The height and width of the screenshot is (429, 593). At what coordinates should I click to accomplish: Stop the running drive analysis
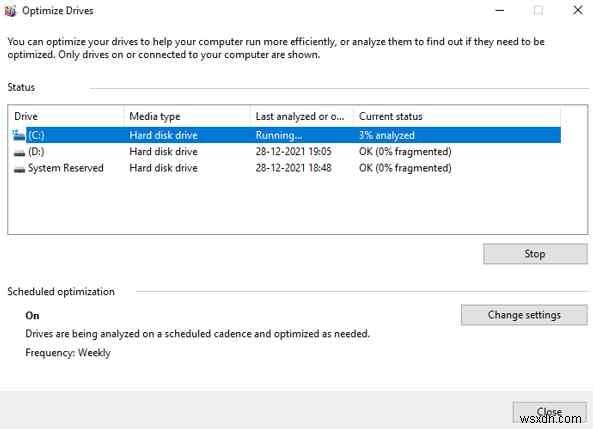535,253
